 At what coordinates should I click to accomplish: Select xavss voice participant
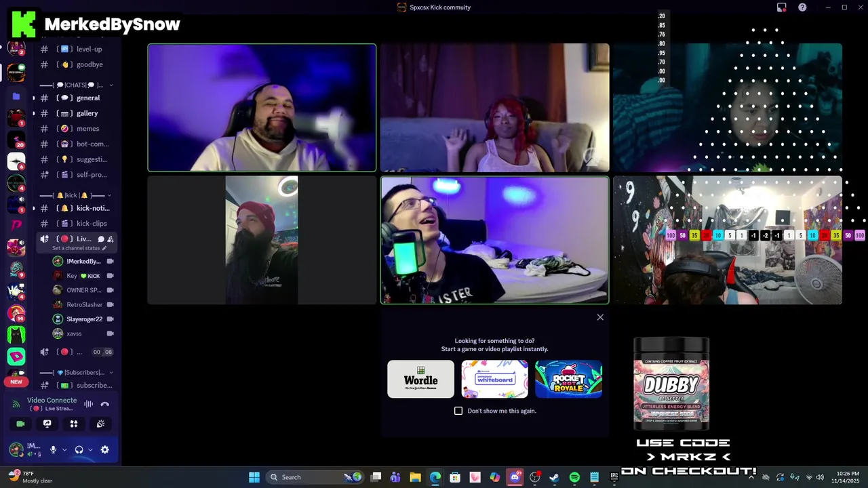83,333
